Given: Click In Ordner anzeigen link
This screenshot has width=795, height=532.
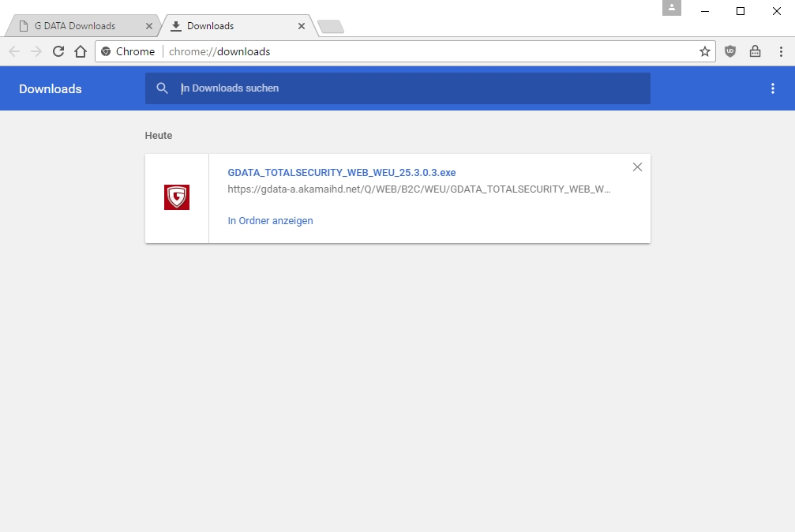Looking at the screenshot, I should click(x=270, y=220).
